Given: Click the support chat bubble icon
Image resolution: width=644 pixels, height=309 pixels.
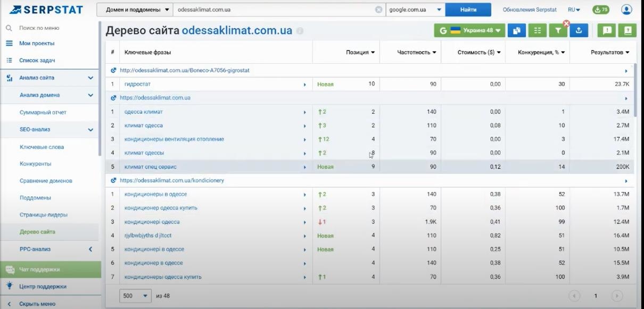Looking at the screenshot, I should (x=10, y=269).
